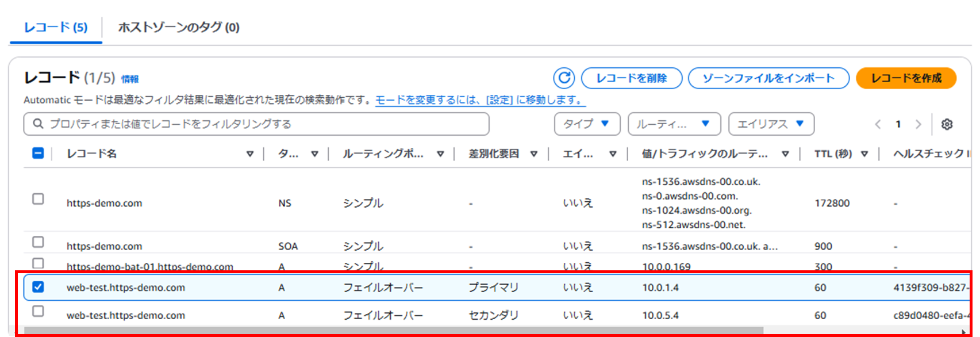
Task: Click the プライマリ cell
Action: (494, 288)
